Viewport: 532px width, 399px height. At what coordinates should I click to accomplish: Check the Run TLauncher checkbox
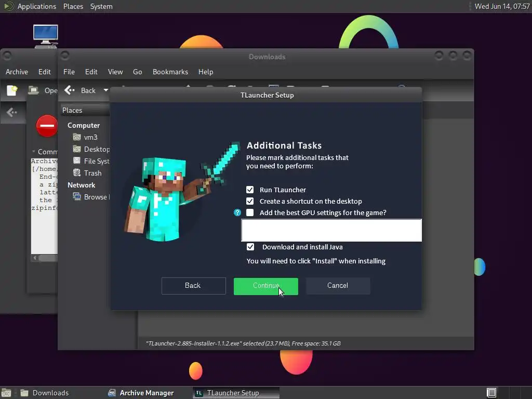coord(250,190)
